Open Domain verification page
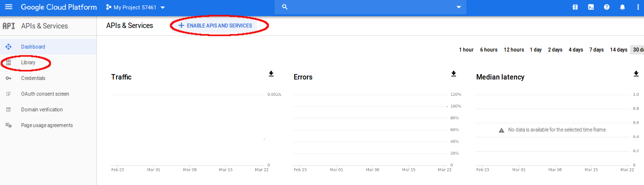The width and height of the screenshot is (644, 185). [x=48, y=109]
